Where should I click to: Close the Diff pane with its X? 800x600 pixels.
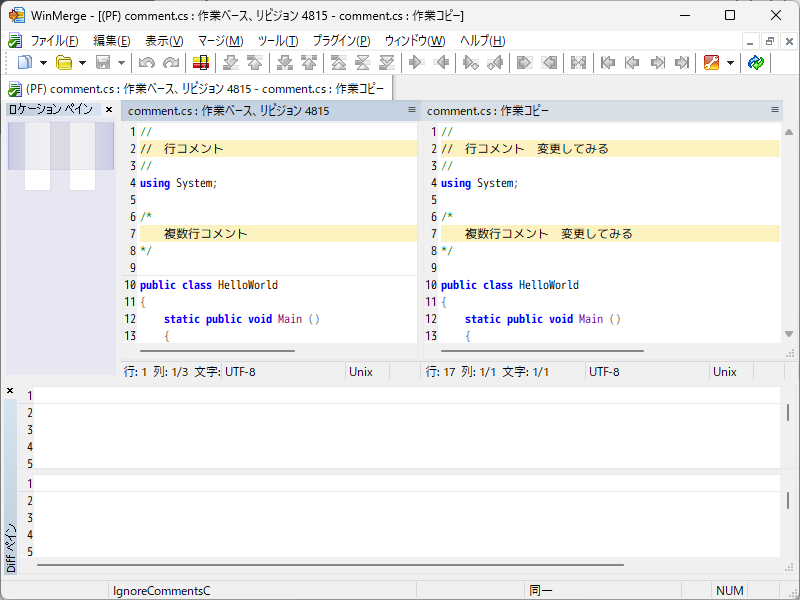point(10,391)
